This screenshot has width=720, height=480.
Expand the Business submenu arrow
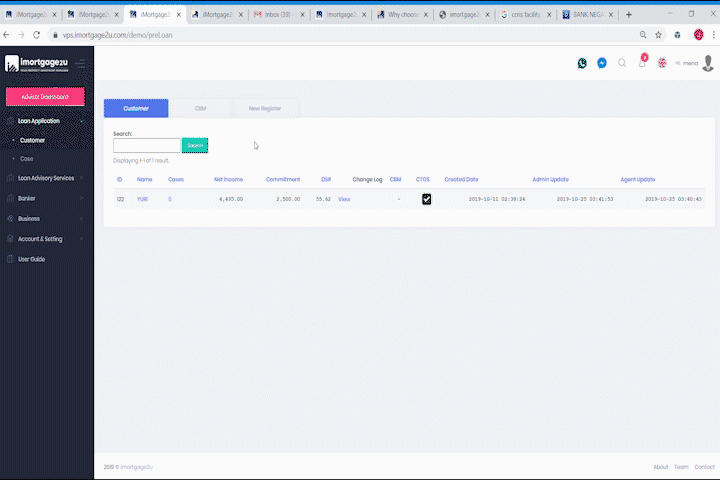pos(82,218)
